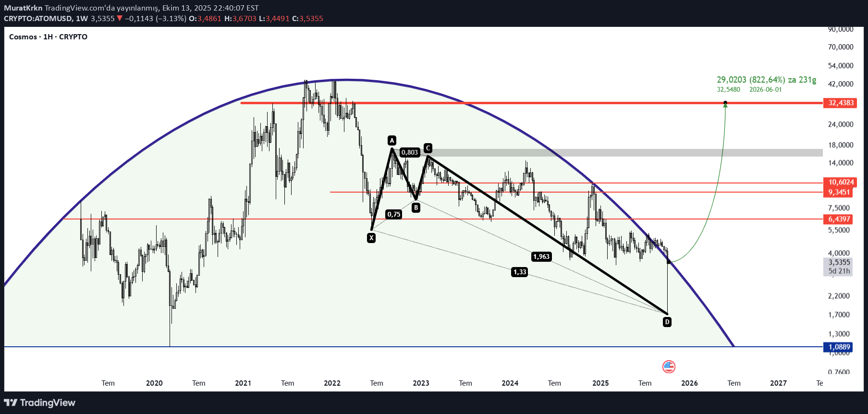The width and height of the screenshot is (868, 414).
Task: Click the TradingView logo
Action: tap(40, 402)
